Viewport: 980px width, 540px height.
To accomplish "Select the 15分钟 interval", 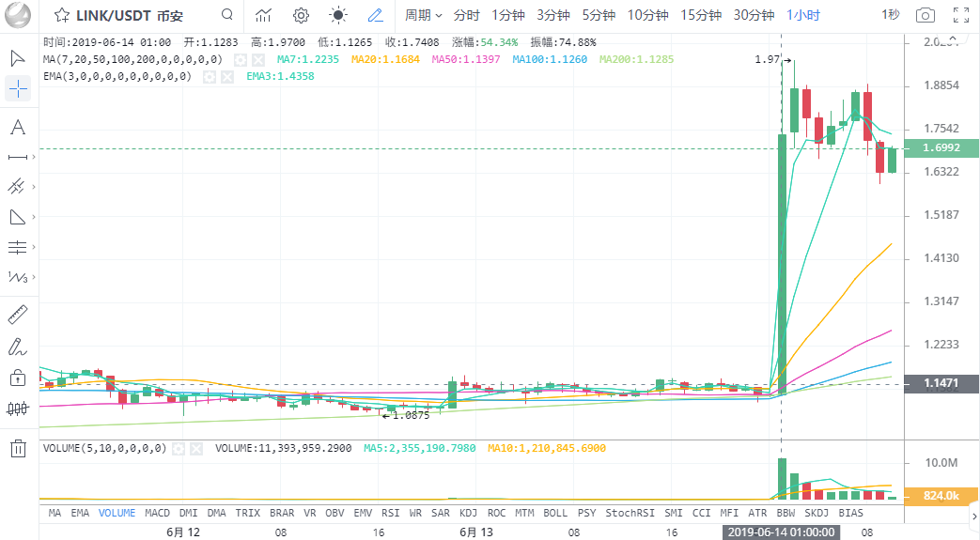I will 701,15.
